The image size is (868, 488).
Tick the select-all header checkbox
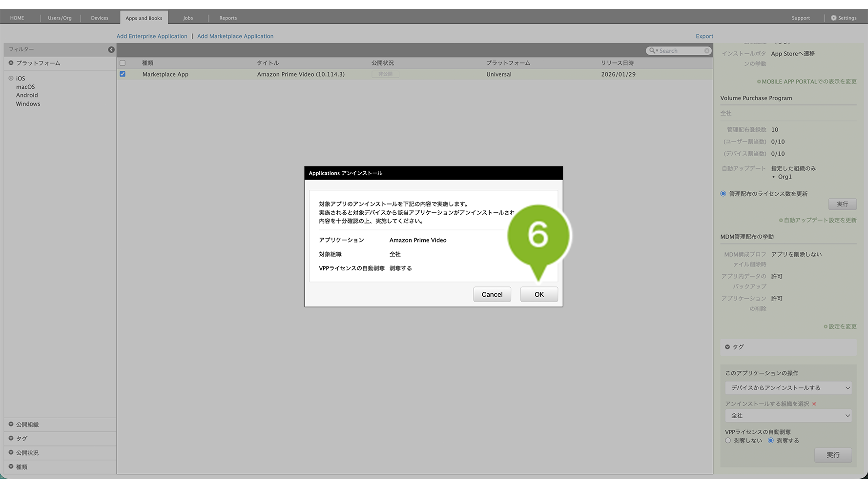(x=123, y=63)
